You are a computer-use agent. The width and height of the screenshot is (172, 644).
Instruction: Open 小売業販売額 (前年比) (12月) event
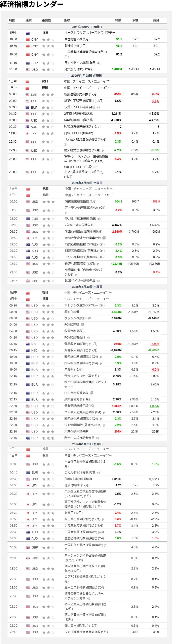tap(84, 526)
